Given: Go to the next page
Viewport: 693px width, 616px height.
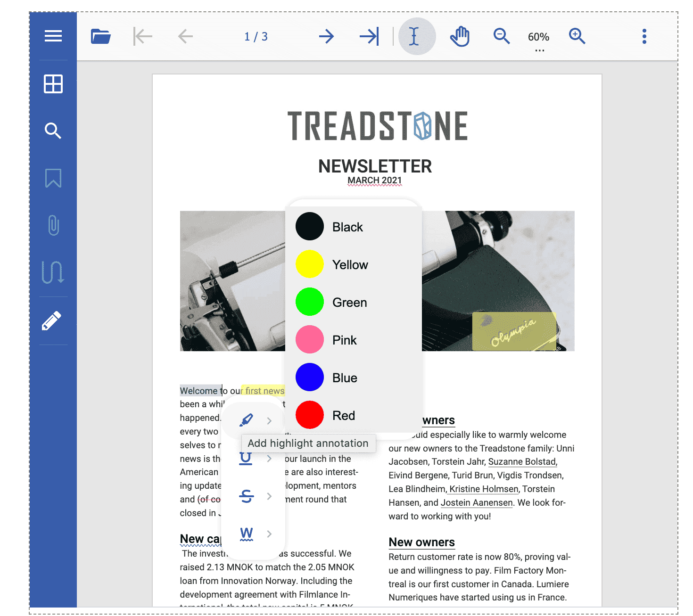Looking at the screenshot, I should [326, 36].
